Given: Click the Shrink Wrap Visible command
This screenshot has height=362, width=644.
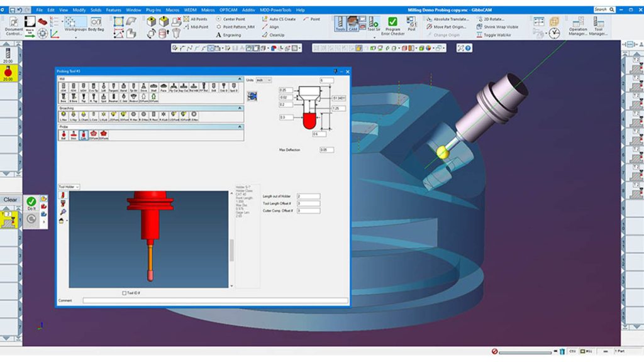Looking at the screenshot, I should click(x=497, y=26).
